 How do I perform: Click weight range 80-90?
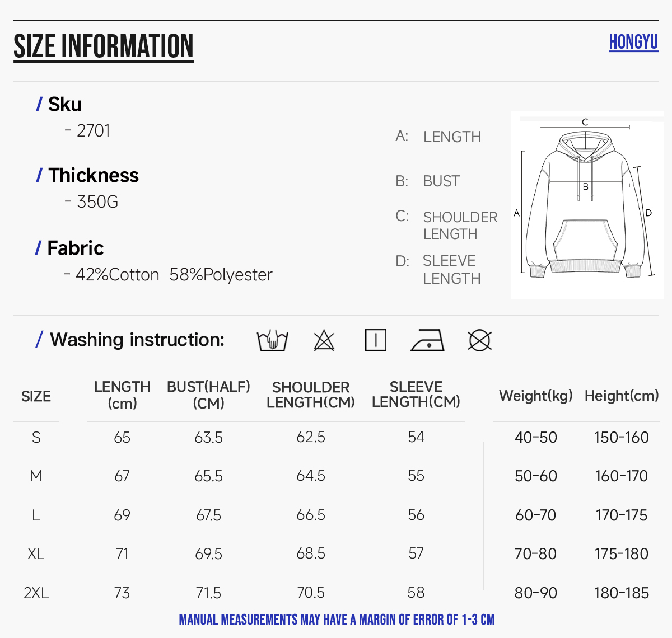536,593
